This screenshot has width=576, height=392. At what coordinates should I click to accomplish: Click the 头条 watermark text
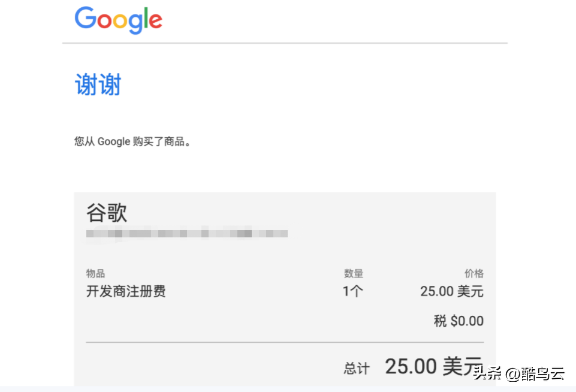point(487,374)
